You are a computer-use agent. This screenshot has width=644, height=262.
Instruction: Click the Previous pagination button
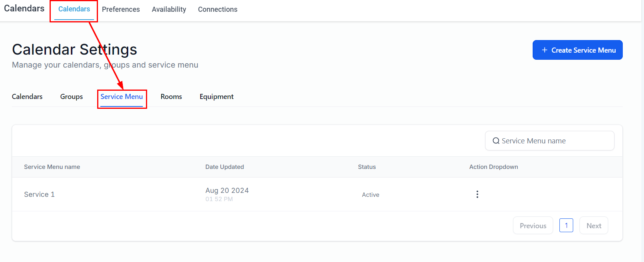tap(533, 226)
